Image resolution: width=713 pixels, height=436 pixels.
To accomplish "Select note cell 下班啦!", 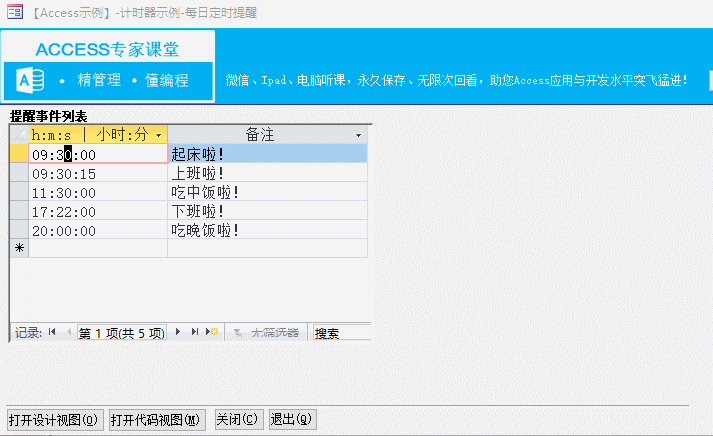I will pyautogui.click(x=267, y=211).
